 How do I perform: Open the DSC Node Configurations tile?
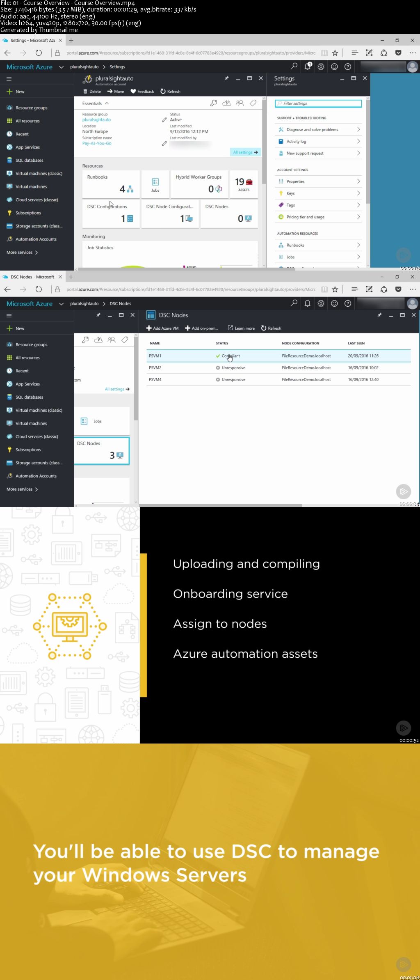point(170,213)
